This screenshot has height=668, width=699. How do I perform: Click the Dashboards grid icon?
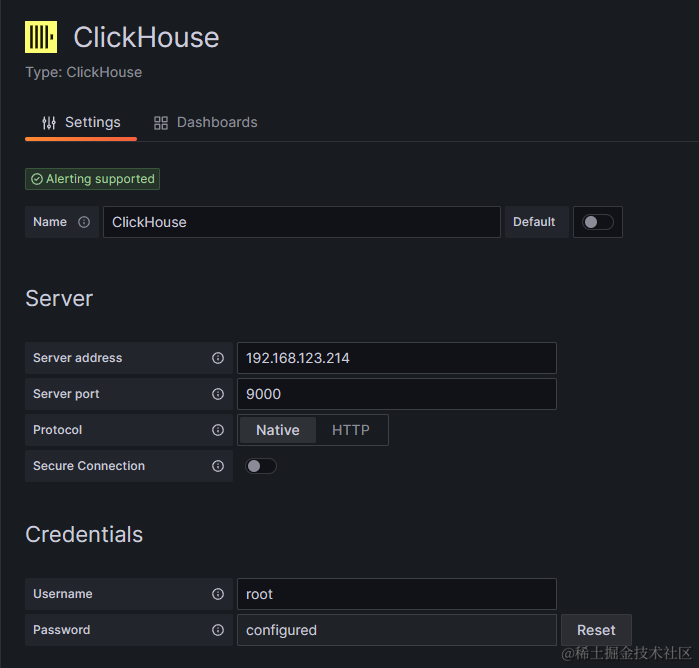pos(161,123)
